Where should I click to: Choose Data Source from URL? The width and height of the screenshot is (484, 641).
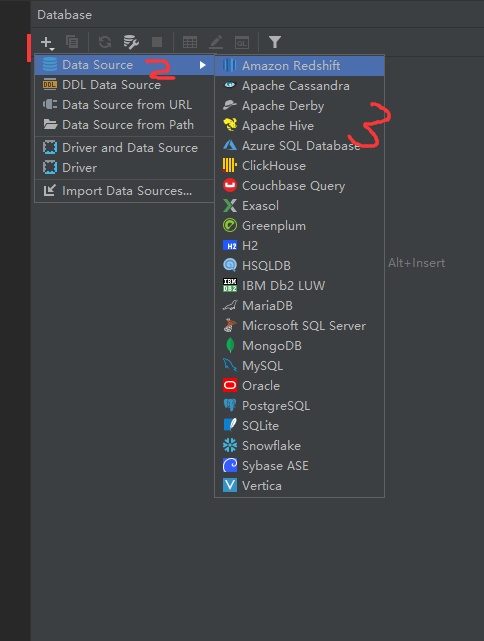[124, 105]
